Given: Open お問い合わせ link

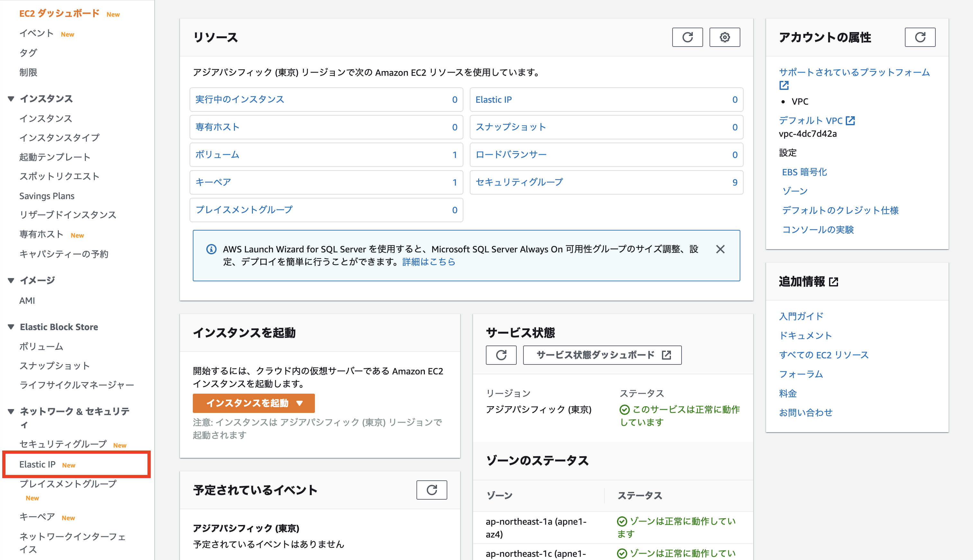Looking at the screenshot, I should tap(806, 413).
